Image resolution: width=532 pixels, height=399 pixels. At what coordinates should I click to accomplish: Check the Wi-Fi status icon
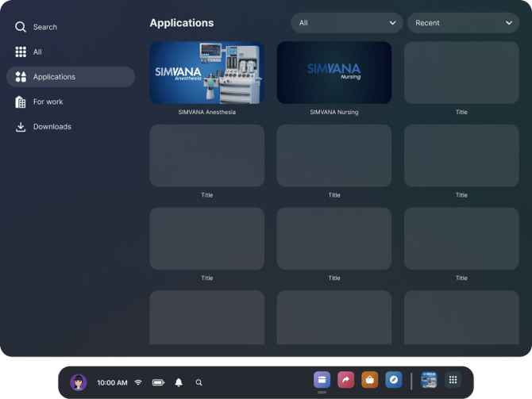[x=138, y=382]
